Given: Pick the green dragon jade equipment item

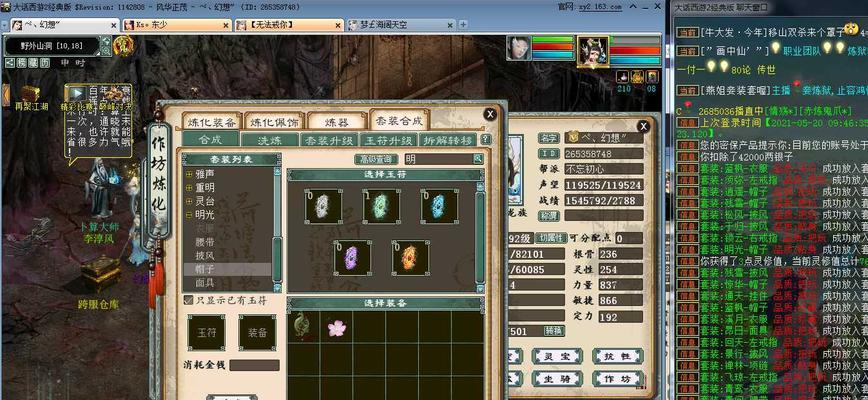Looking at the screenshot, I should tap(303, 327).
